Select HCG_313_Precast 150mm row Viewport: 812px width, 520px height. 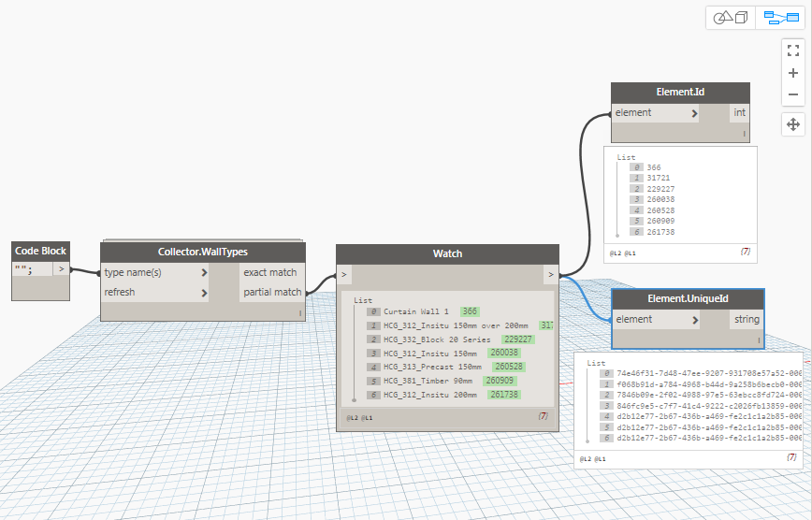(446, 367)
